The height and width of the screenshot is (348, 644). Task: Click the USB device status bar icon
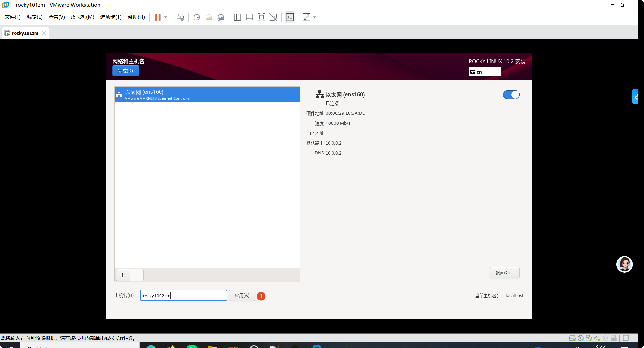pyautogui.click(x=614, y=338)
